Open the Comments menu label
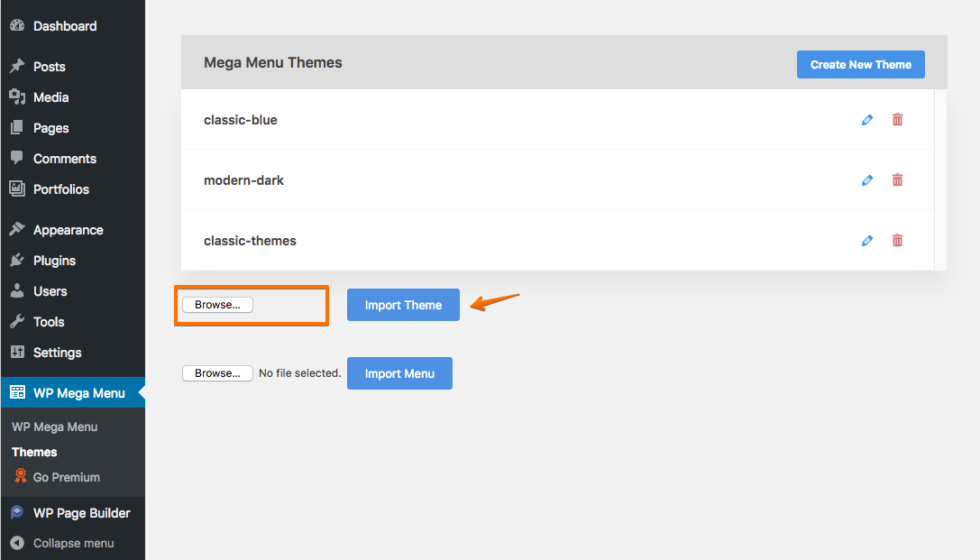 (x=65, y=159)
